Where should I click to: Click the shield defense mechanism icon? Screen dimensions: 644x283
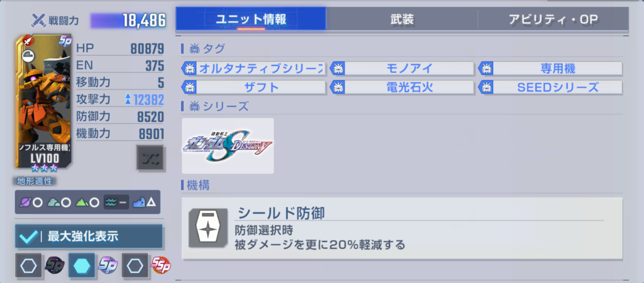(208, 227)
